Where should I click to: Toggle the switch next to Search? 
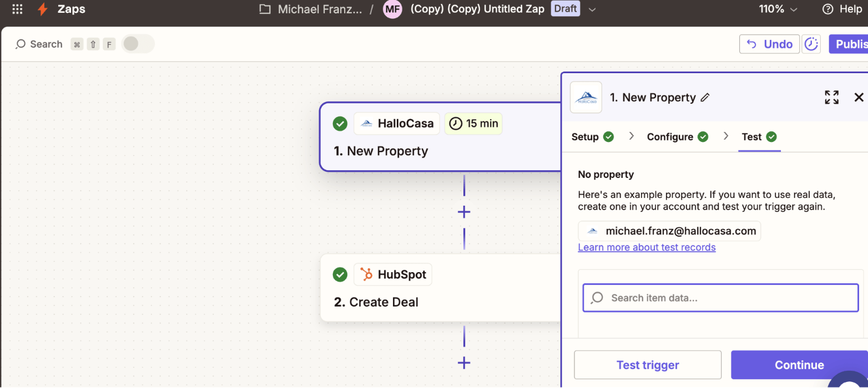tap(138, 44)
